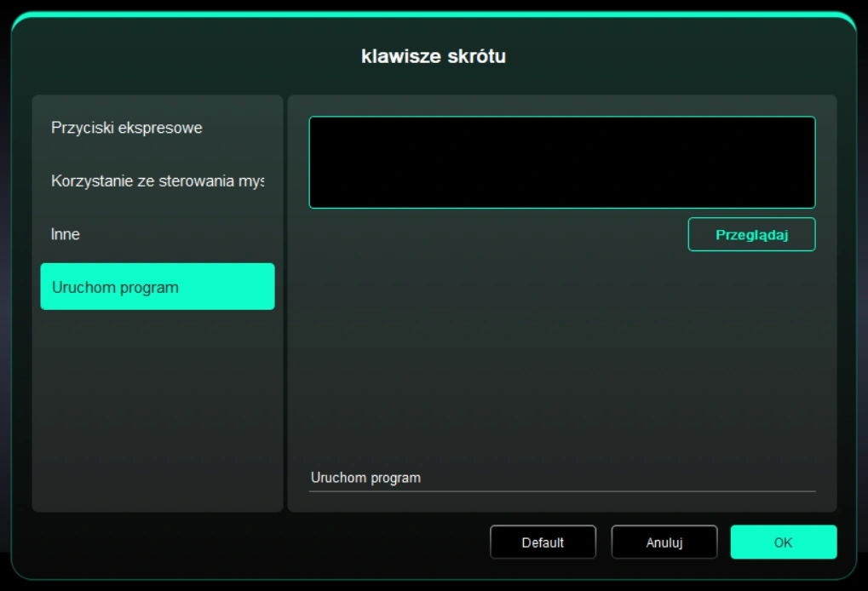The image size is (868, 591).
Task: Click the klawisze skrótu dialog title
Action: [x=434, y=57]
